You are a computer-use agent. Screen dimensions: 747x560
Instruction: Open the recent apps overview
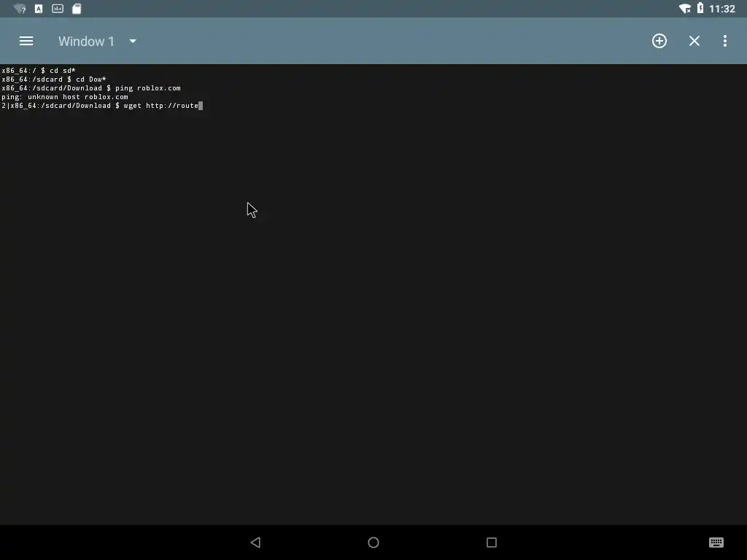(x=492, y=542)
